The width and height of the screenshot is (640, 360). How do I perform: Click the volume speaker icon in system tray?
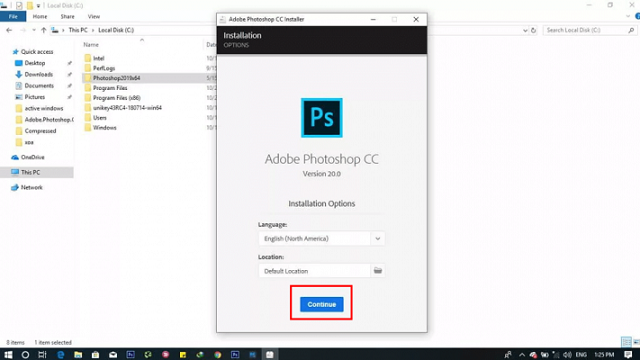[567, 355]
